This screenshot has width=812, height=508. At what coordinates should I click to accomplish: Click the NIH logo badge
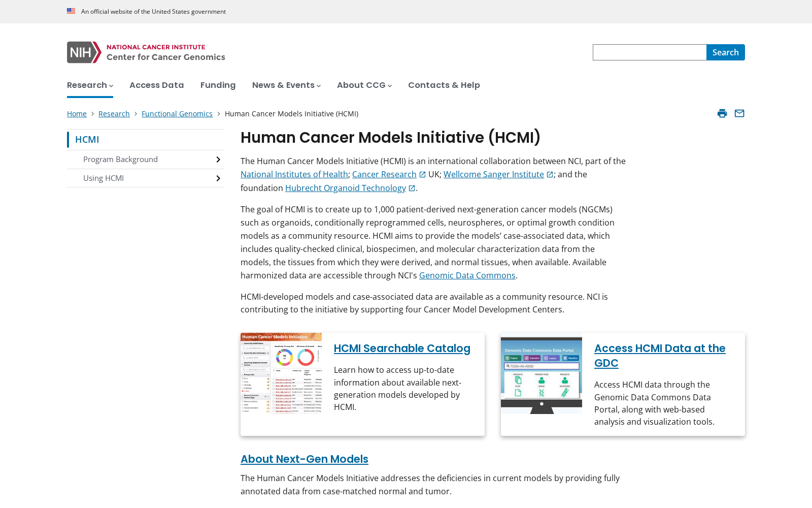(84, 52)
